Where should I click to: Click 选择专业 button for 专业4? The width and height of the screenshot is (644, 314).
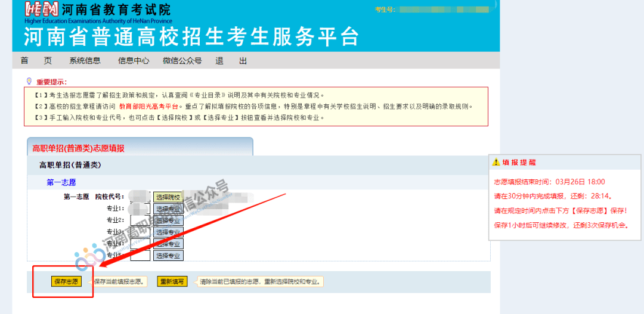pos(168,244)
